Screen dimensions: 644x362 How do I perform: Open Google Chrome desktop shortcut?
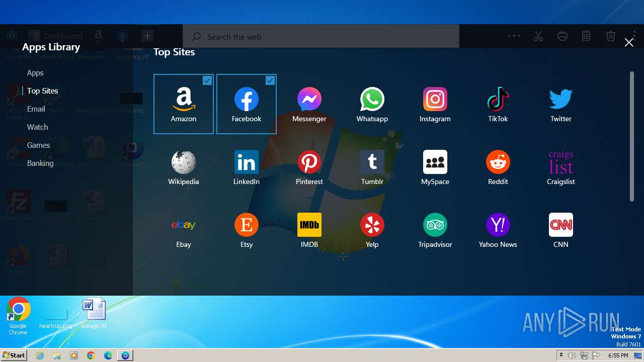(18, 316)
